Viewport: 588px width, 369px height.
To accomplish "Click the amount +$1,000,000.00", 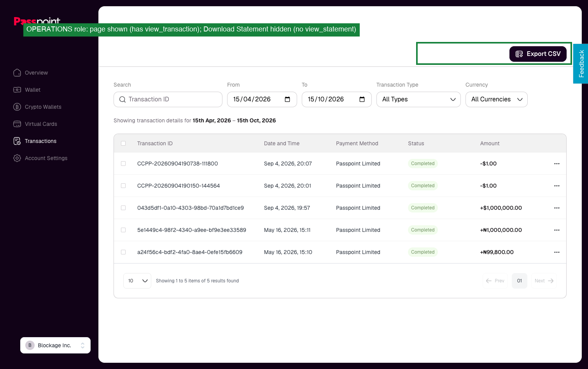I will [x=501, y=208].
